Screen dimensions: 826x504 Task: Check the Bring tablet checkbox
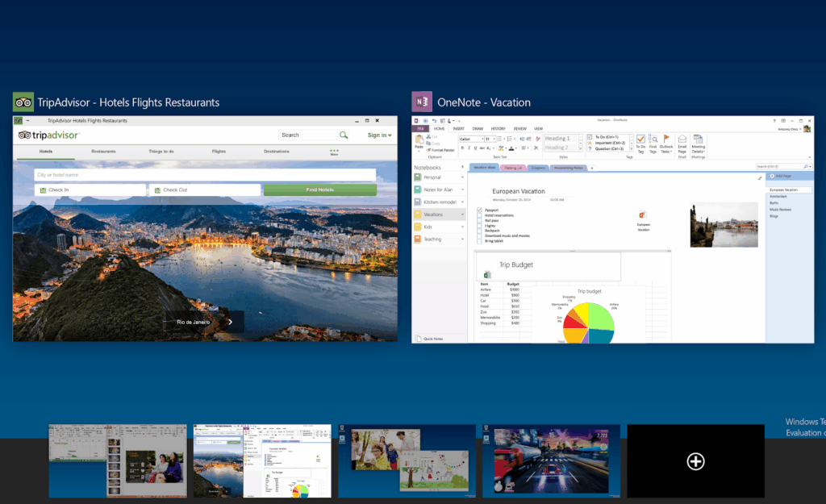[479, 241]
